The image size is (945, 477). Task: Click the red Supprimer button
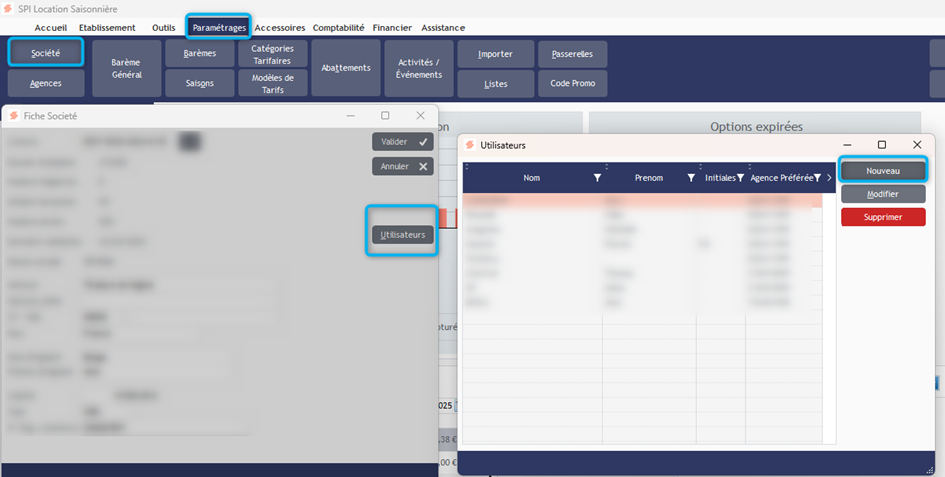(x=883, y=217)
